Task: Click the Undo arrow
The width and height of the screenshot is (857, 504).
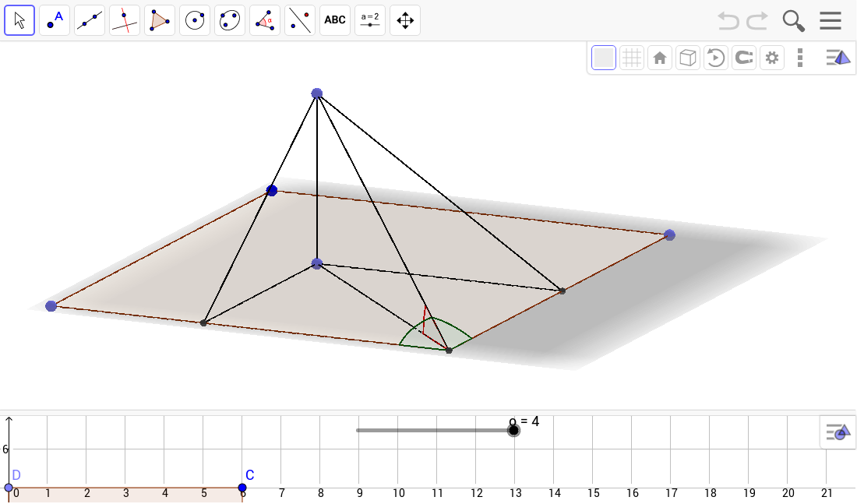Action: 728,21
